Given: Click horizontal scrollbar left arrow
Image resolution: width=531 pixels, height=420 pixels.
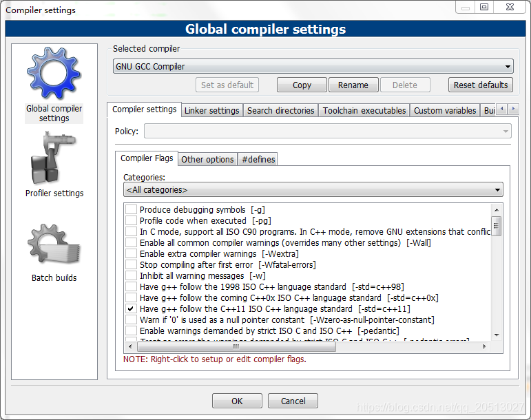Looking at the screenshot, I should tap(130, 346).
